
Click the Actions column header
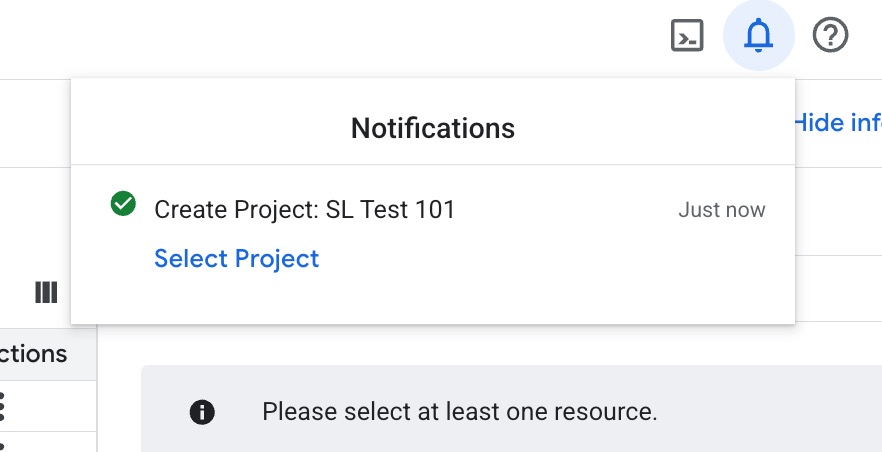point(35,354)
